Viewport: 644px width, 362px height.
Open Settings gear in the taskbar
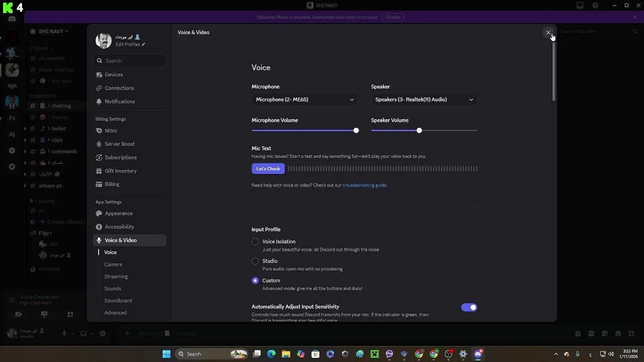coord(463,354)
